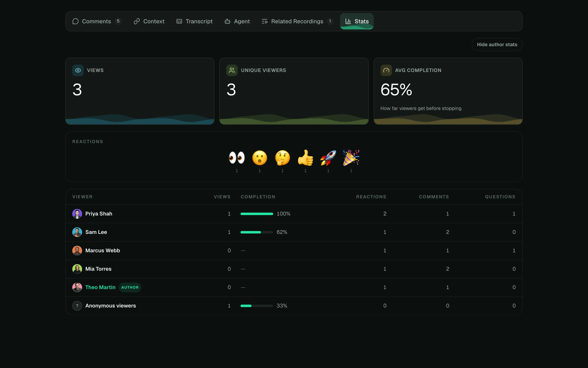The image size is (588, 368).
Task: Click the rocket emoji reaction
Action: 328,158
